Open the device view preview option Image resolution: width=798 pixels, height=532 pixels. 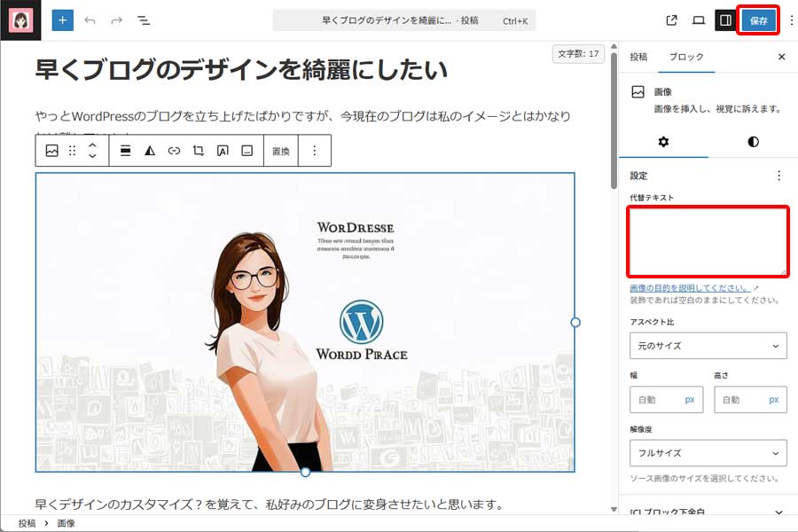coord(699,20)
